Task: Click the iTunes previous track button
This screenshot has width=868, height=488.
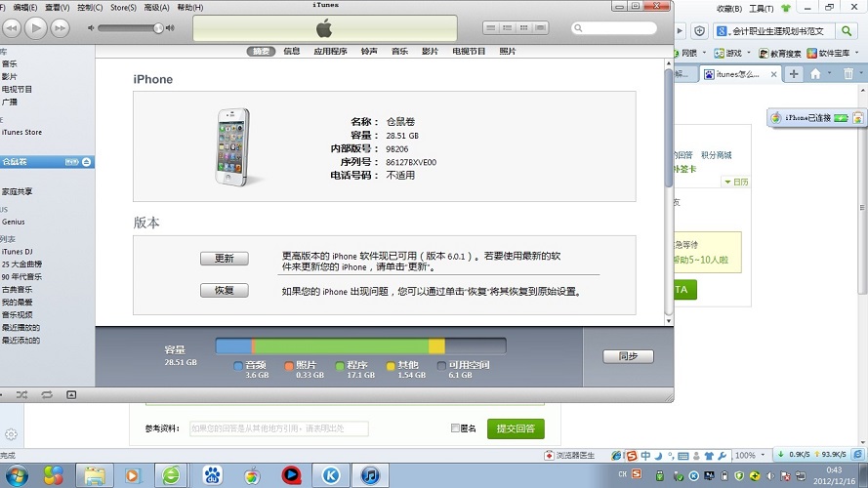Action: point(12,27)
